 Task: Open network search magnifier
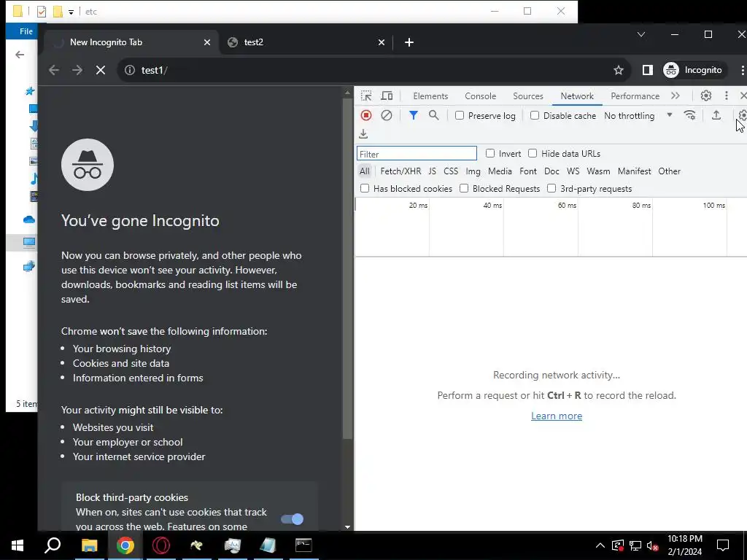point(433,115)
